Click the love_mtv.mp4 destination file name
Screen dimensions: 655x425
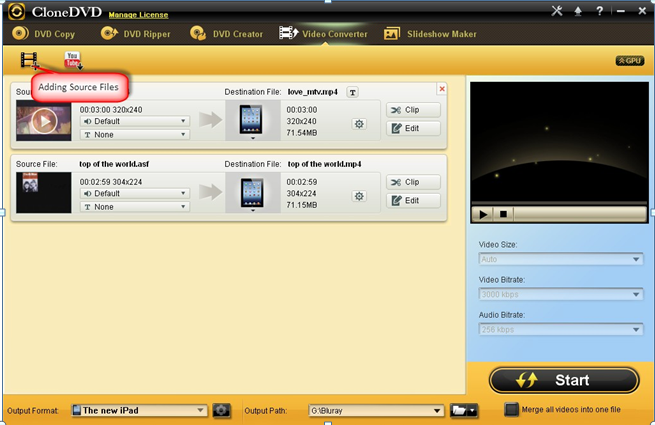[312, 92]
